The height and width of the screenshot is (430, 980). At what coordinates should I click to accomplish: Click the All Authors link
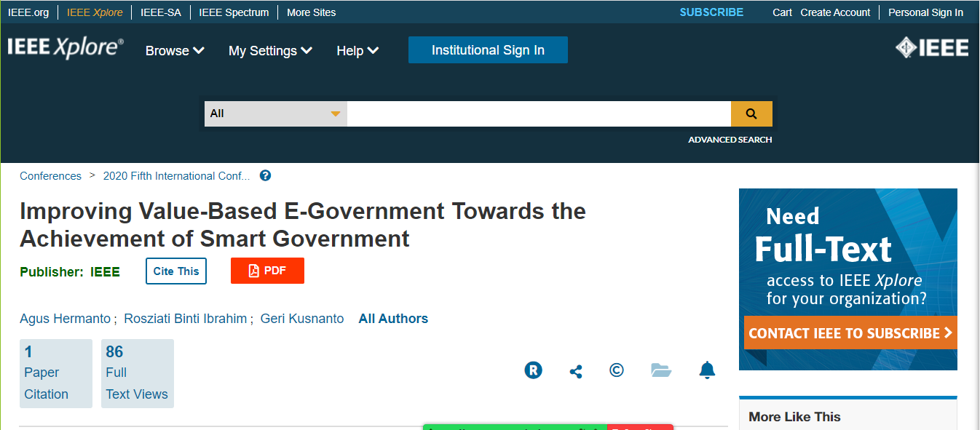click(x=393, y=319)
